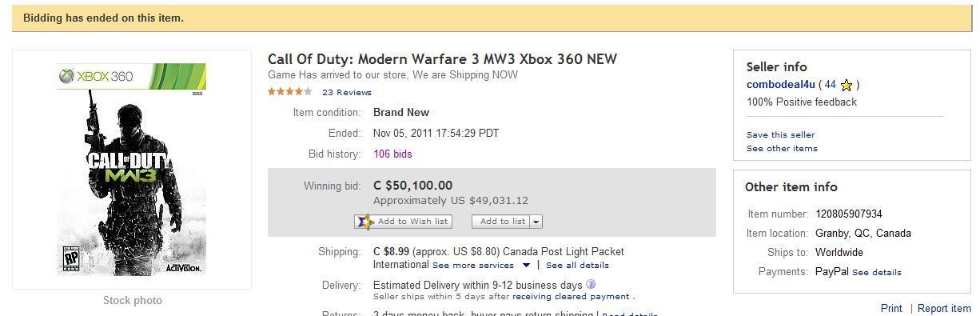This screenshot has width=980, height=316.
Task: Click the MW3 game cover thumbnail
Action: tap(132, 170)
